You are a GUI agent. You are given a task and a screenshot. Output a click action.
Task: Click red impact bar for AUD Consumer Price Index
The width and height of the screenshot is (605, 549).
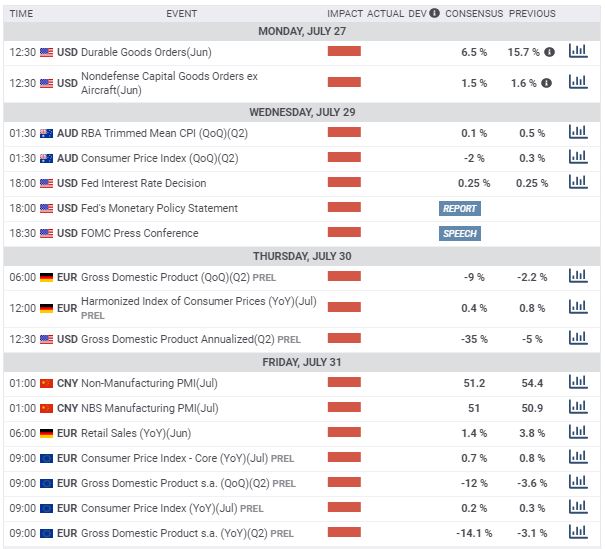pos(344,157)
